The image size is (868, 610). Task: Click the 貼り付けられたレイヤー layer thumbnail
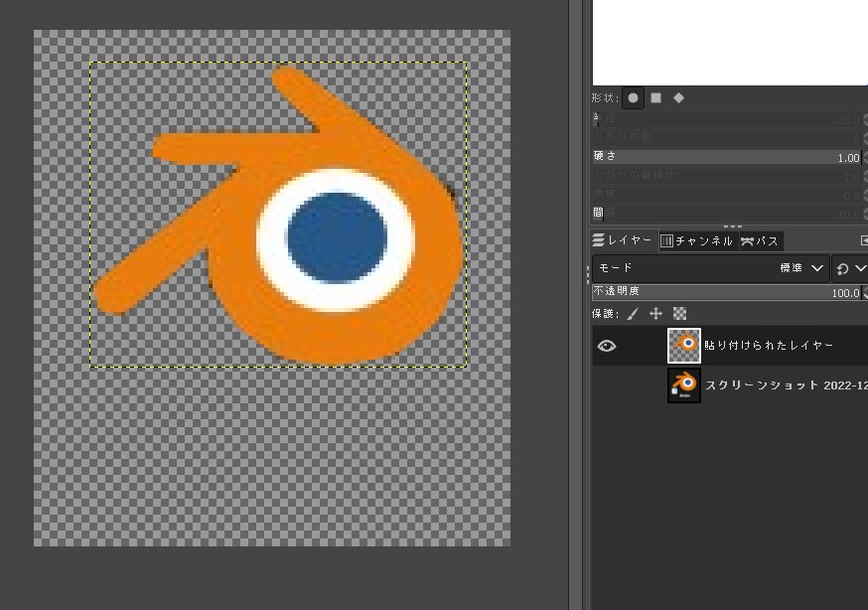[684, 346]
